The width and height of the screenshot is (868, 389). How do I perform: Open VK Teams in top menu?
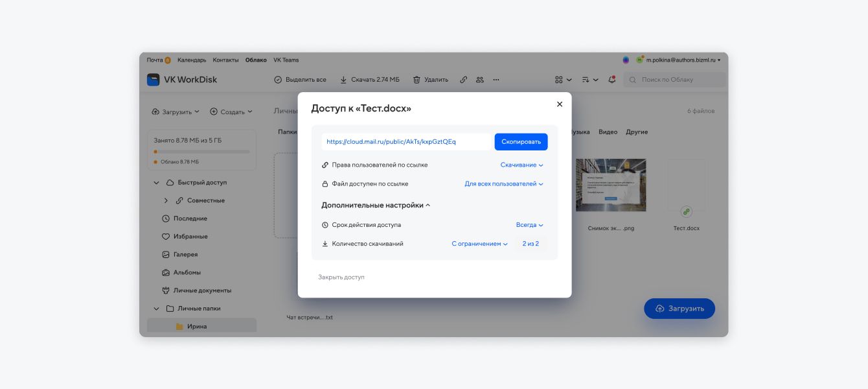(286, 60)
